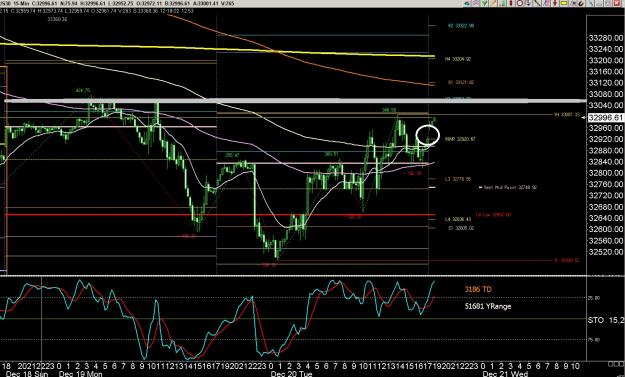The width and height of the screenshot is (625, 377).
Task: Click the black hook-shaped toolbar icon
Action: coord(581,4)
